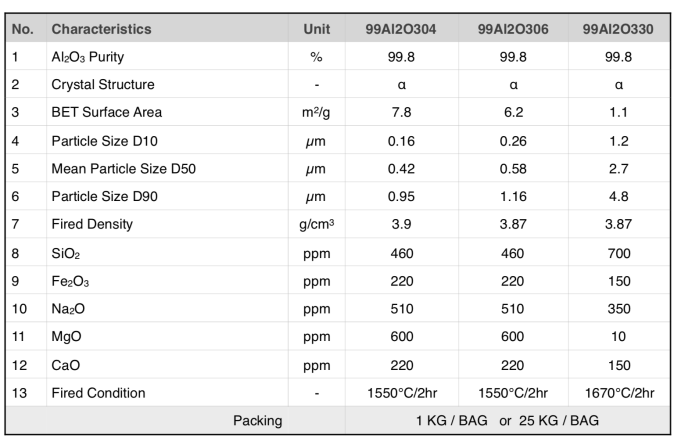Click the Unit column header
The image size is (681, 438).
(316, 29)
